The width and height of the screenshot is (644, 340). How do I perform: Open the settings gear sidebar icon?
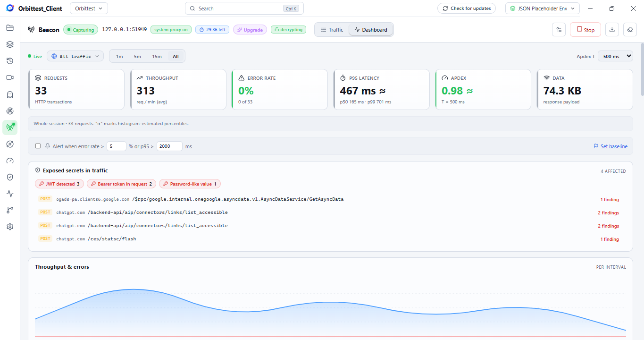point(10,227)
